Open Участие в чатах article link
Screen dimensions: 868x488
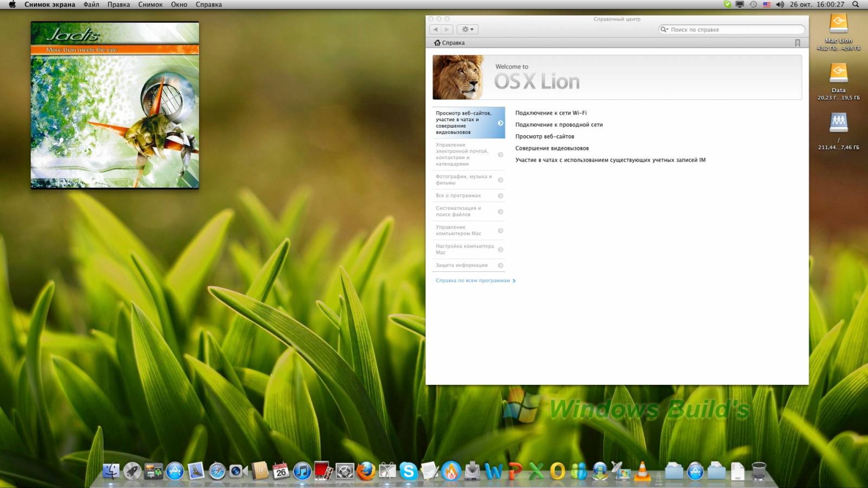pyautogui.click(x=610, y=160)
